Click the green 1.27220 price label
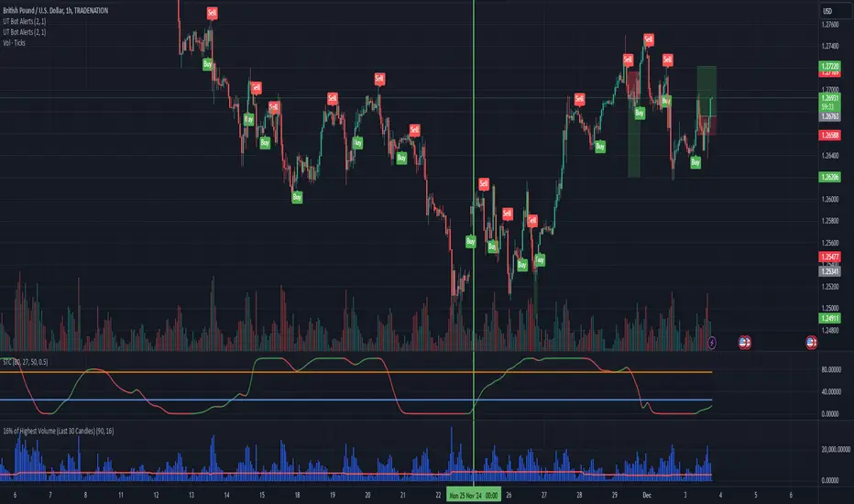 click(829, 67)
